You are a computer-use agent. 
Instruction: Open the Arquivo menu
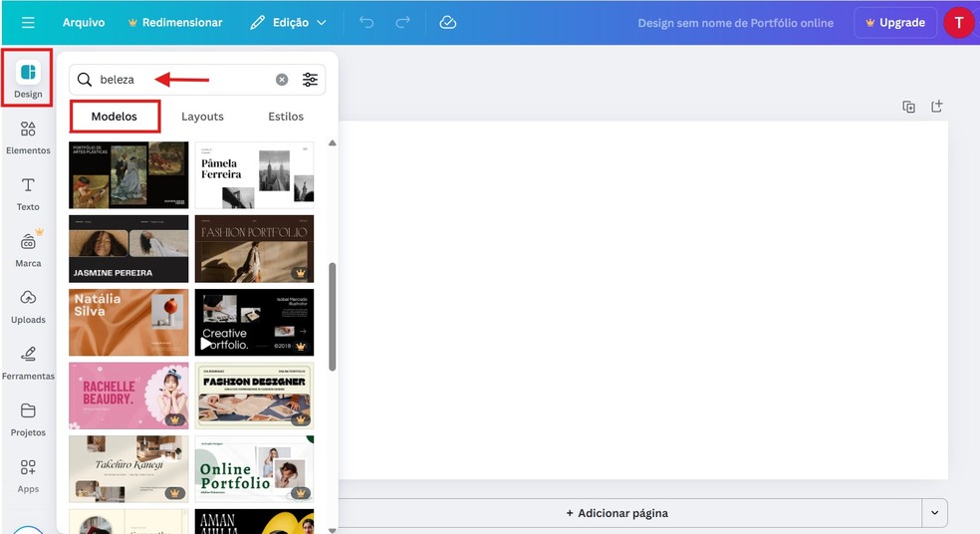[84, 23]
